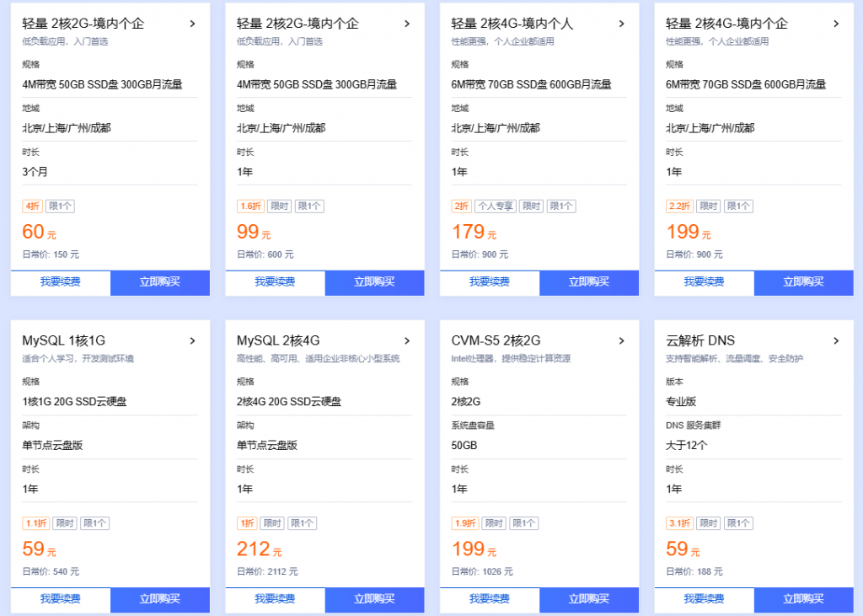Image resolution: width=863 pixels, height=616 pixels.
Task: Click the 限时 badge on 云解析 DNS card
Action: [707, 522]
